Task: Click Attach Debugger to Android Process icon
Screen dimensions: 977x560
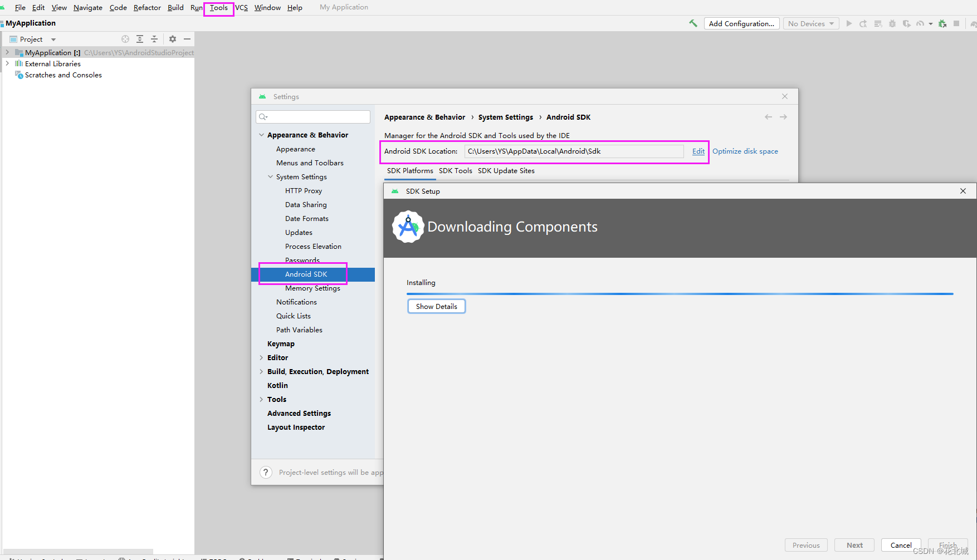Action: tap(942, 23)
